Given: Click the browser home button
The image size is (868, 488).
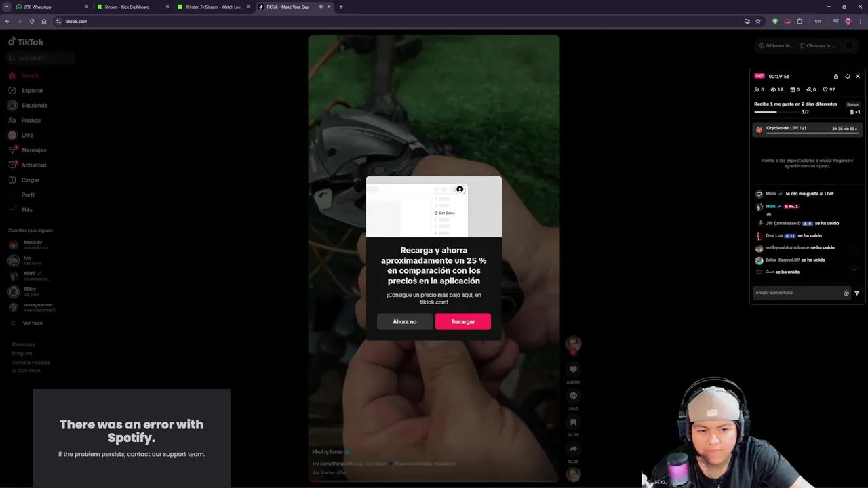Looking at the screenshot, I should pos(44,21).
